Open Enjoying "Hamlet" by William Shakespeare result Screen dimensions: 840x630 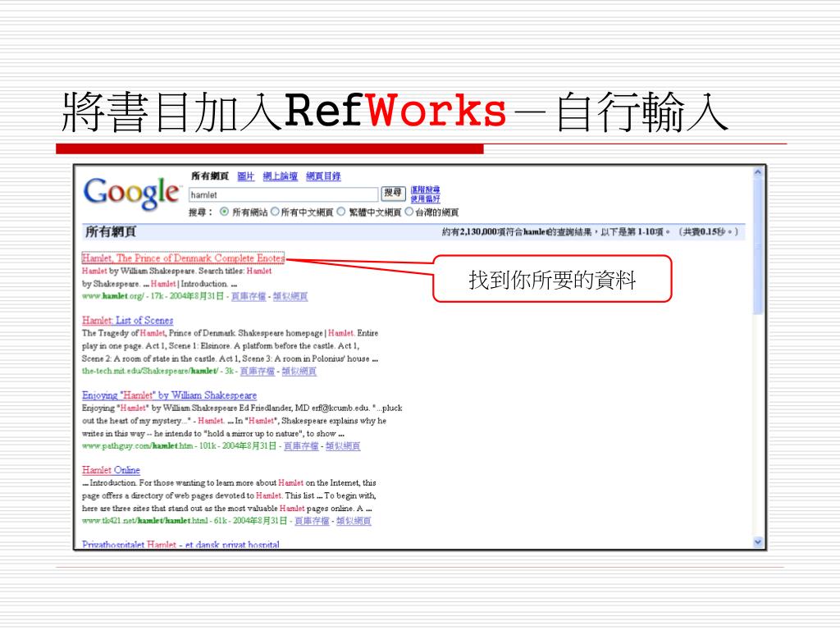(169, 395)
